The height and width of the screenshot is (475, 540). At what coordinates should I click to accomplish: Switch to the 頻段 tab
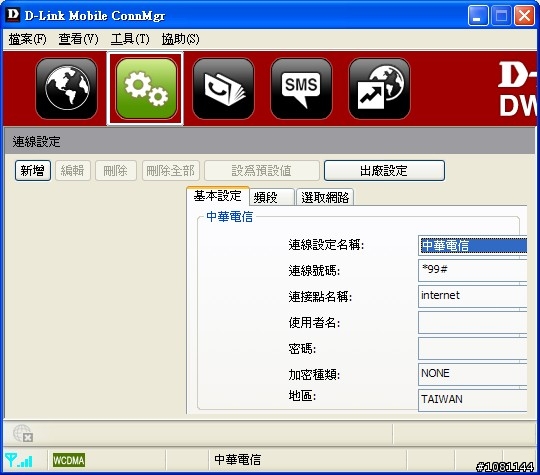(272, 197)
